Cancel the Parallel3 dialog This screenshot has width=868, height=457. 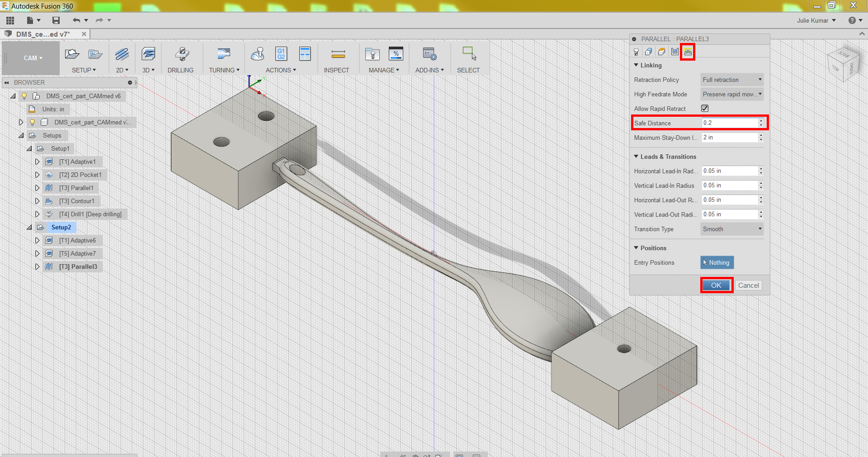748,285
